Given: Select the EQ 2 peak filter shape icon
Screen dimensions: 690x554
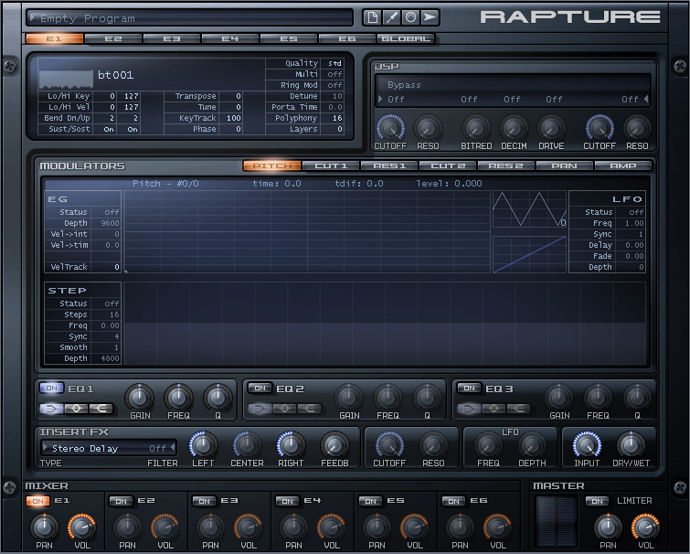Looking at the screenshot, I should 285,409.
